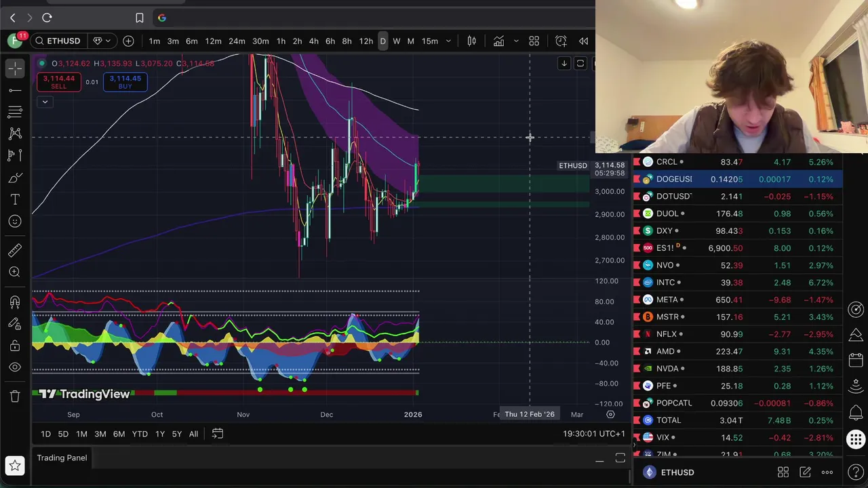Open chart price scale settings gear
868x488 pixels.
tap(610, 414)
